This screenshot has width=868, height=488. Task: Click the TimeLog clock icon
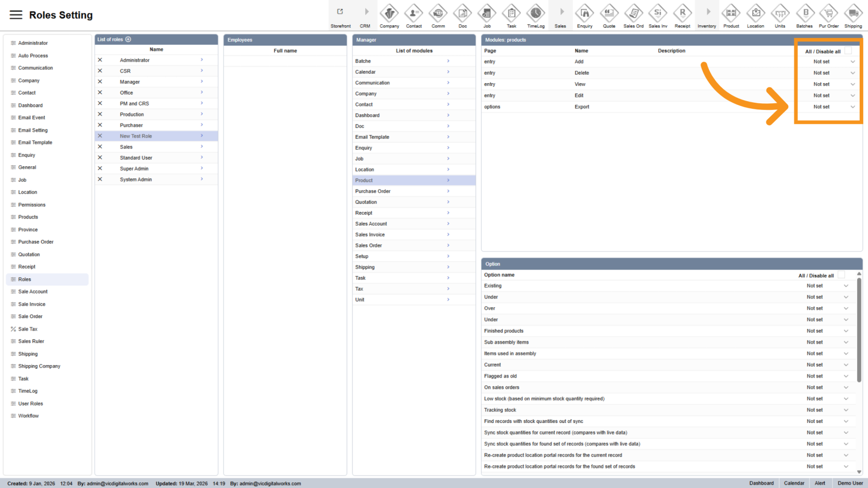click(536, 13)
